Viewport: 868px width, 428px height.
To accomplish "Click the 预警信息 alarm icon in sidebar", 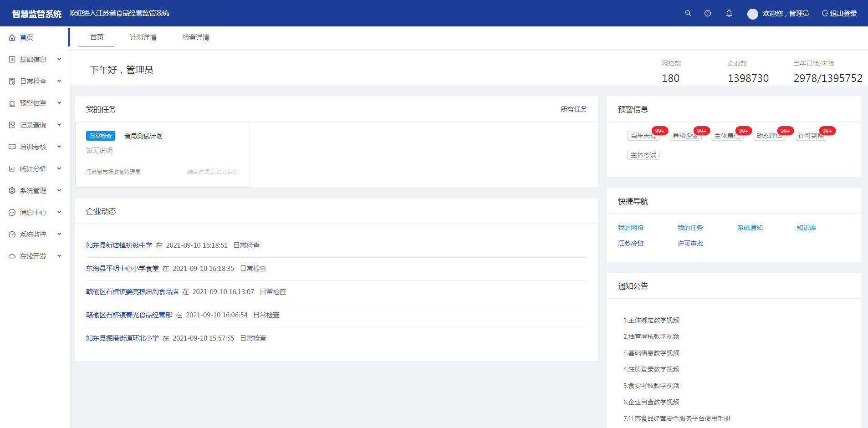I will 12,103.
